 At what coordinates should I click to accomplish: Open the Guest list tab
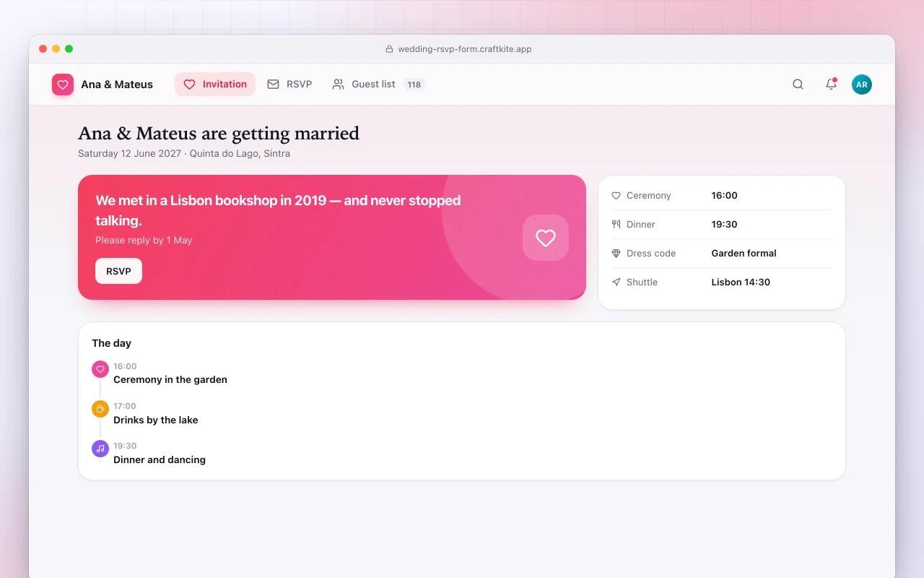pyautogui.click(x=379, y=85)
